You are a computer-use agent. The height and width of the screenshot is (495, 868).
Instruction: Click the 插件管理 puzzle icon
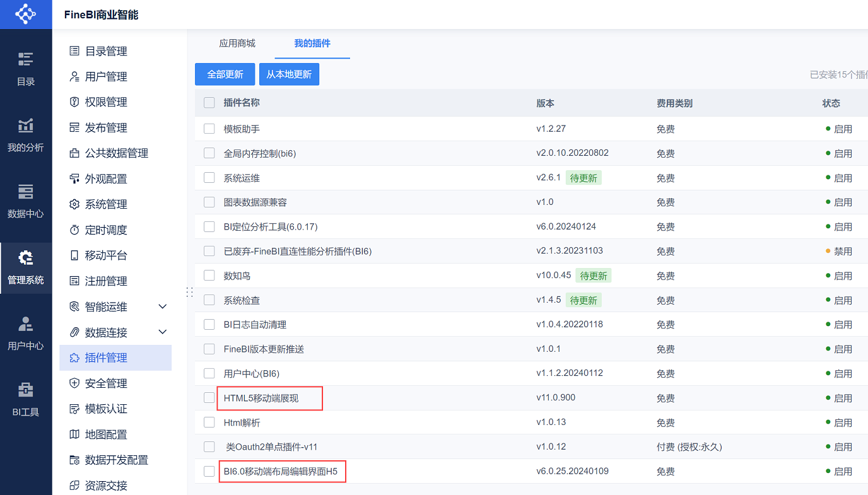(x=74, y=358)
